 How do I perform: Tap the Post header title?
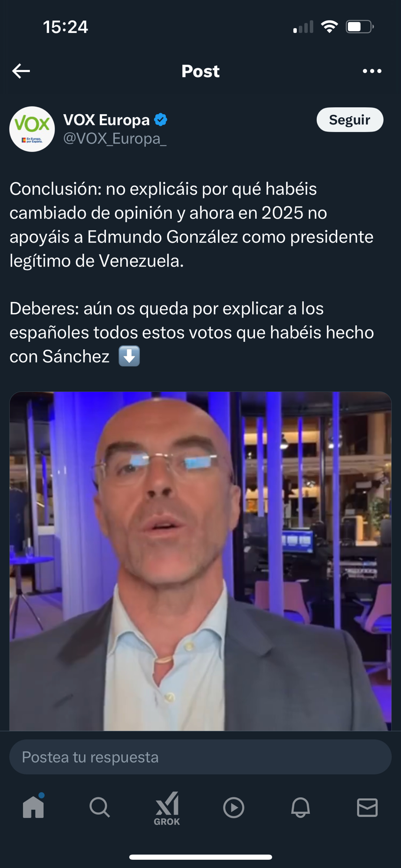click(200, 71)
